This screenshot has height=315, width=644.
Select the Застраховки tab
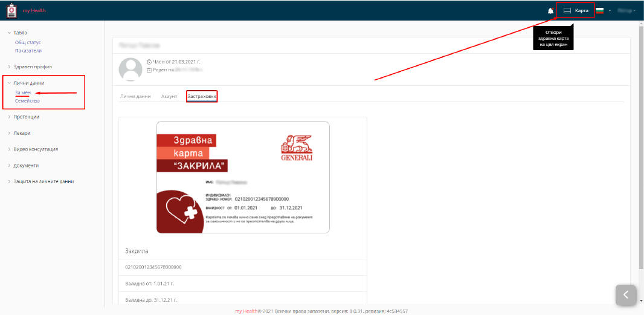coord(202,96)
